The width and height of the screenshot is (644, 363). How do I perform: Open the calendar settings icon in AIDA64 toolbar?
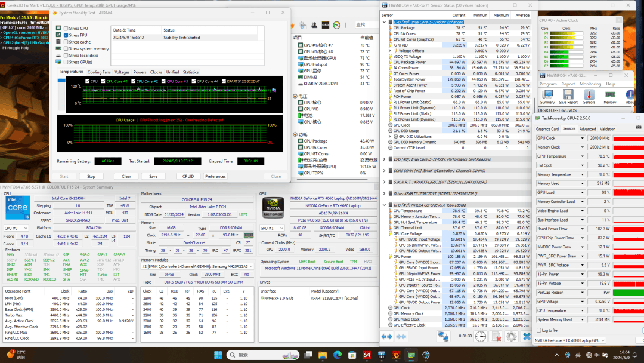[303, 26]
